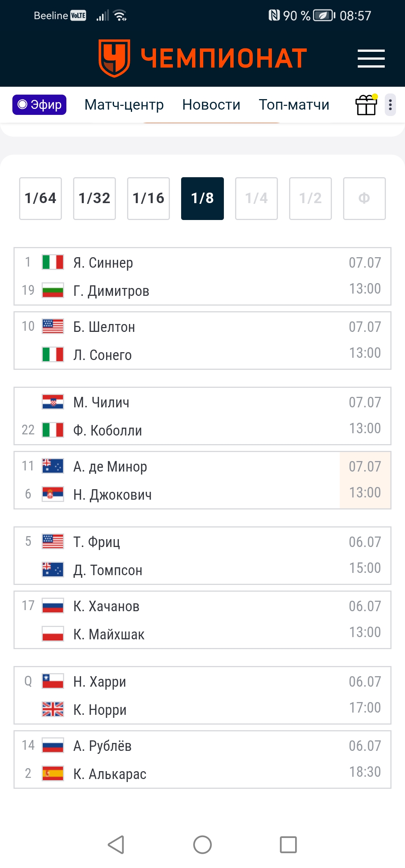The image size is (405, 868).
Task: Select the 1/16 round button
Action: pyautogui.click(x=148, y=199)
